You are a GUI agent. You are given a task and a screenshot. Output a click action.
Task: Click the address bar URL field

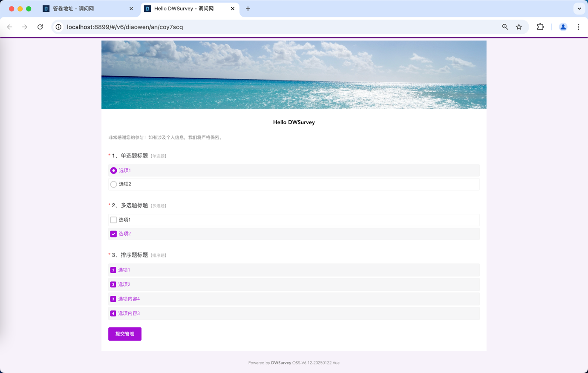pos(281,27)
